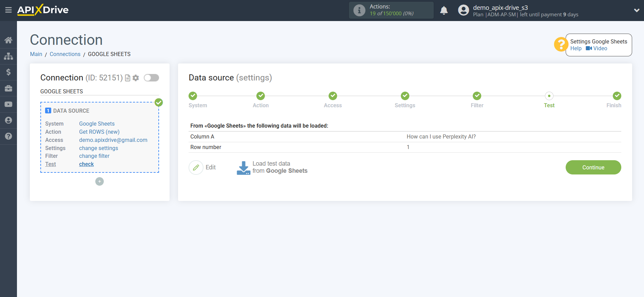The height and width of the screenshot is (297, 644).
Task: Click the pencil Edit icon
Action: [196, 167]
